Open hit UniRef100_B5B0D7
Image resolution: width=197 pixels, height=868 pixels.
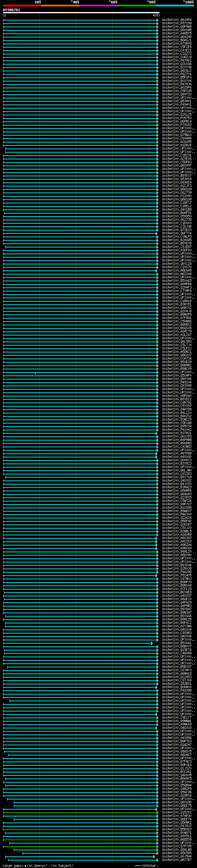point(177,829)
